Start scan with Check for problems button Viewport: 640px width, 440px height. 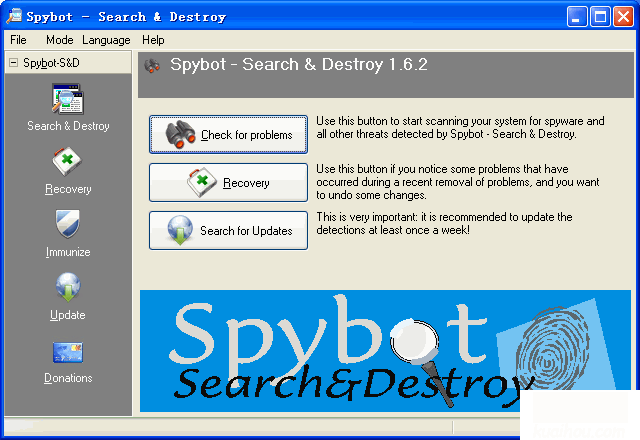228,134
